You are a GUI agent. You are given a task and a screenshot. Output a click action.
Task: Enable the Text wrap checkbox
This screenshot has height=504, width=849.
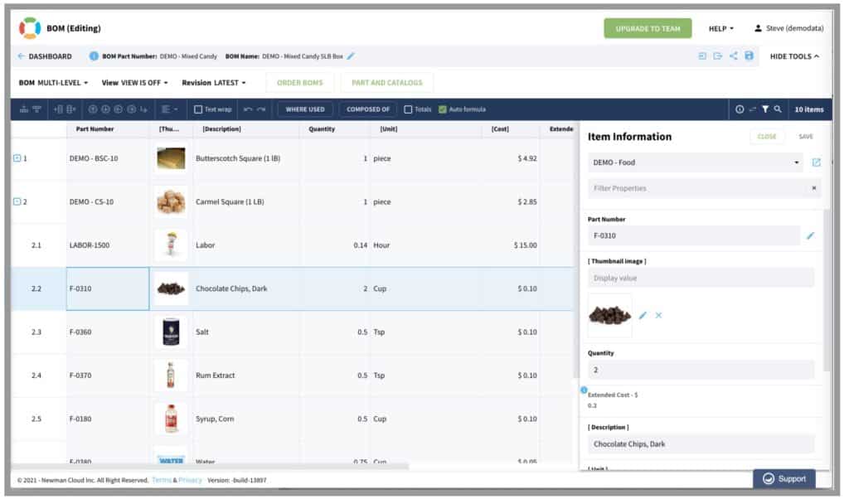tap(198, 109)
